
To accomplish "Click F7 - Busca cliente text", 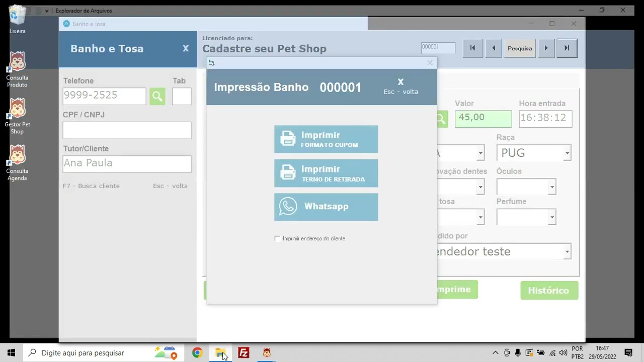I will tap(91, 186).
